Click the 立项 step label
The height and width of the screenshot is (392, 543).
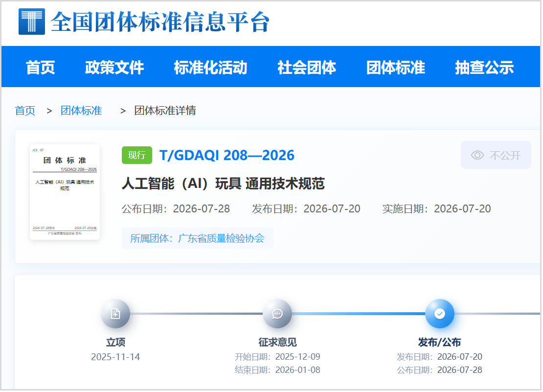point(115,343)
